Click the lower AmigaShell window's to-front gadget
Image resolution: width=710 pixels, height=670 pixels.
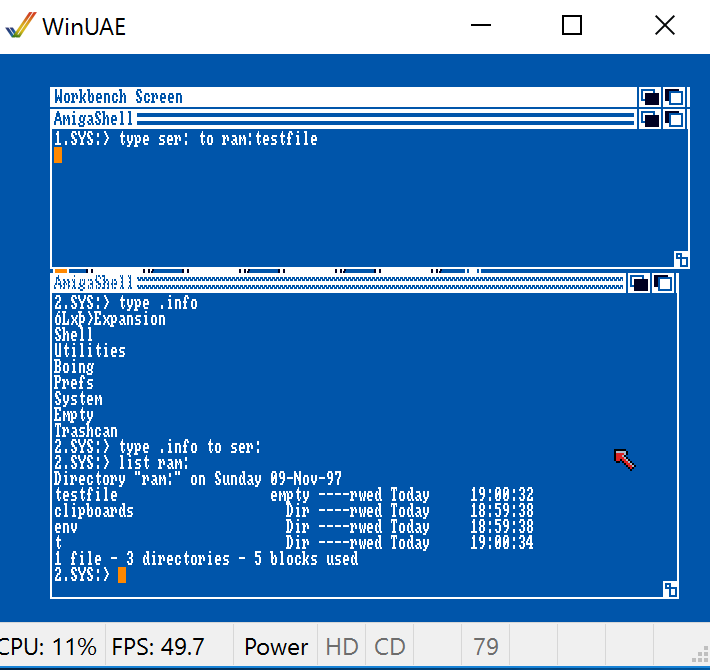(663, 283)
